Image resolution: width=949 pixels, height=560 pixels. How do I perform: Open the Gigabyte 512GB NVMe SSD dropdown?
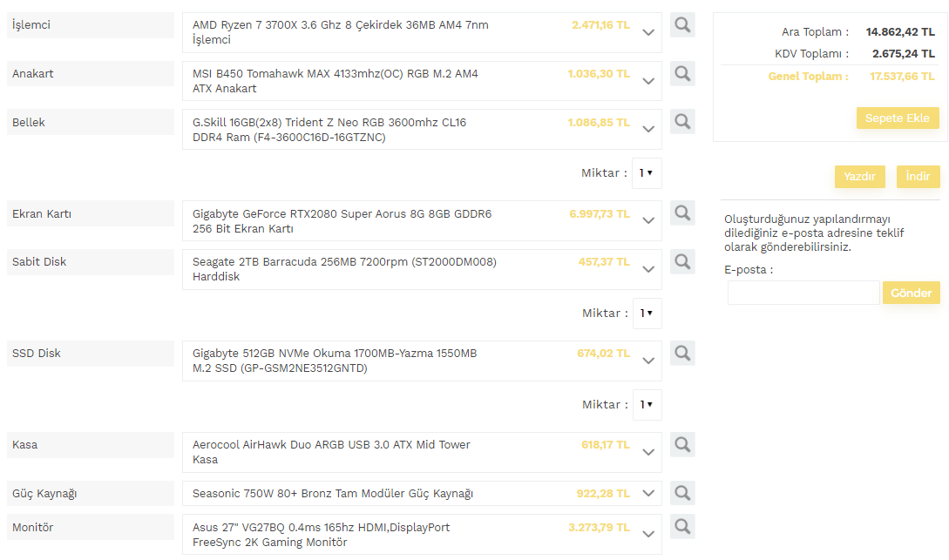(422, 361)
